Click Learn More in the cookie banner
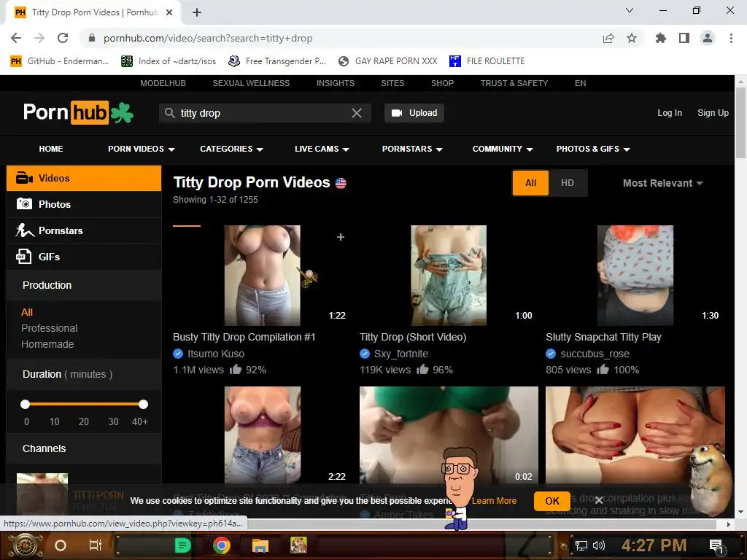The image size is (747, 560). coord(494,501)
